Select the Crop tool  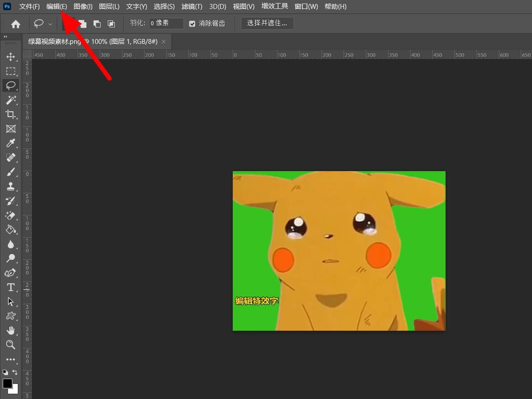[x=11, y=114]
